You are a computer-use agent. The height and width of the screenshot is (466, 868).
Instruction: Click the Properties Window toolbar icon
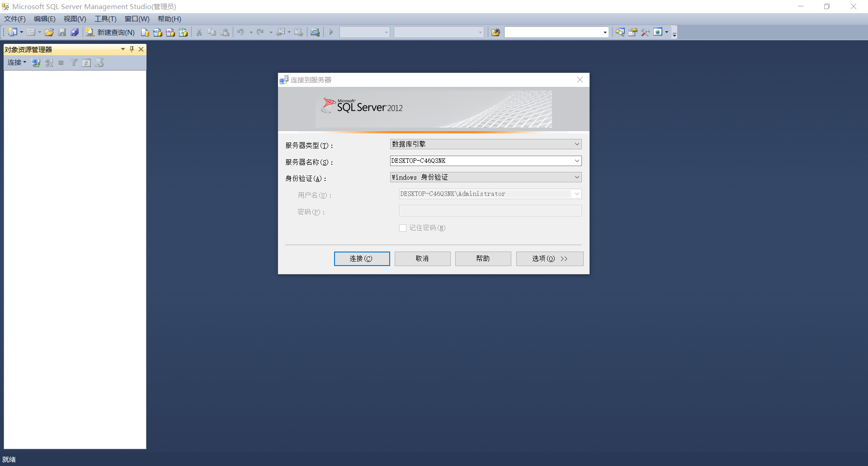point(633,32)
